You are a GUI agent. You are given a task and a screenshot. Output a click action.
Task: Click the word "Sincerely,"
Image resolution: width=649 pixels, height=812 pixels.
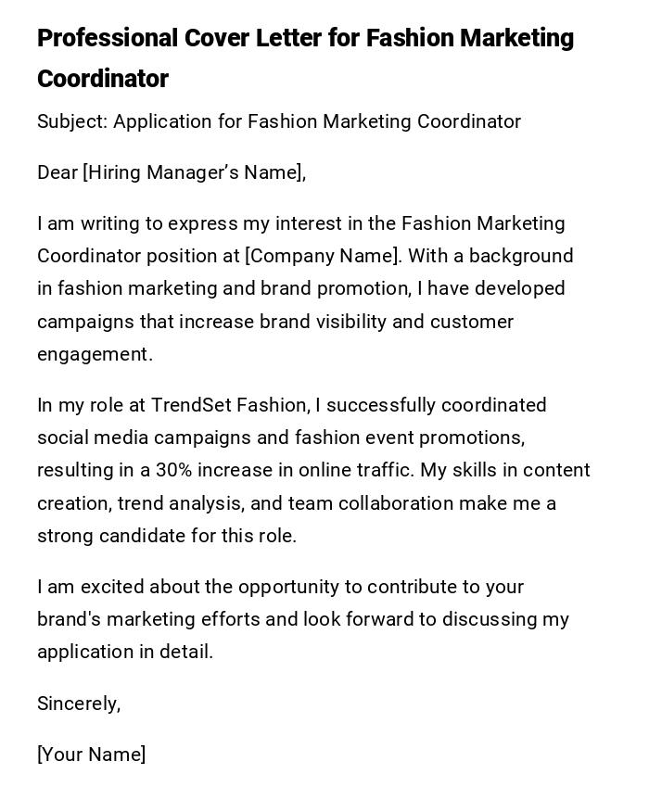79,704
